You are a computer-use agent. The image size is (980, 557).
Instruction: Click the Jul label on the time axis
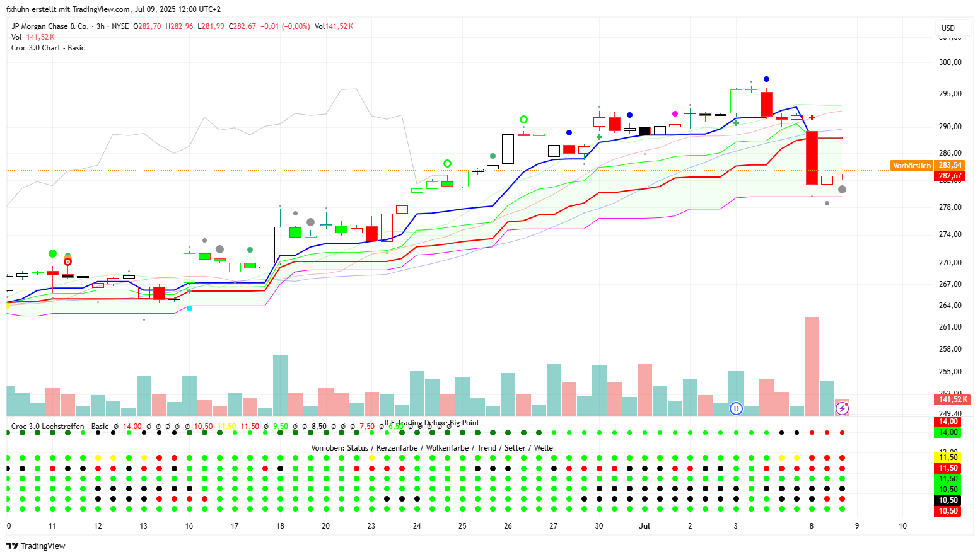(644, 526)
